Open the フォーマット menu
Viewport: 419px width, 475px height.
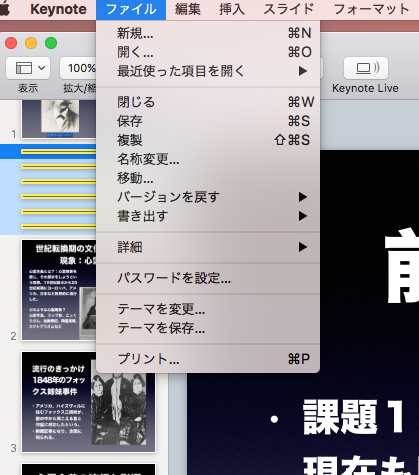(x=371, y=9)
